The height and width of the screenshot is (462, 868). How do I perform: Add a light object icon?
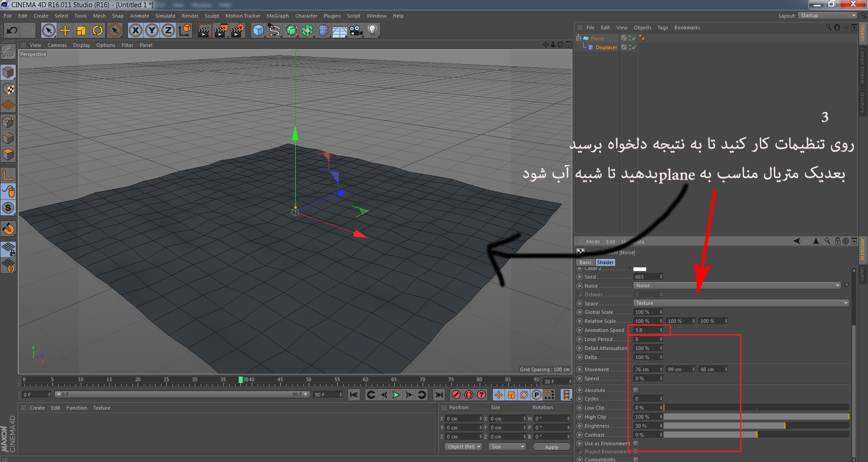(373, 31)
